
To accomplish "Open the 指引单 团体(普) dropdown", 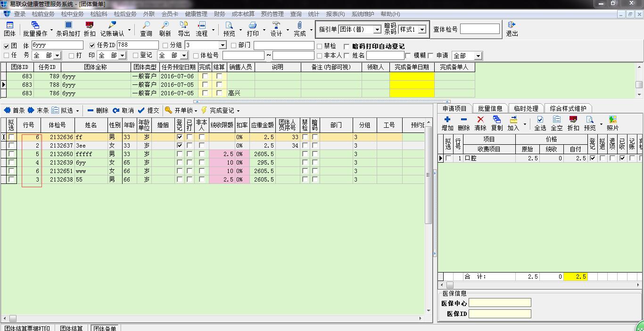I will click(377, 29).
